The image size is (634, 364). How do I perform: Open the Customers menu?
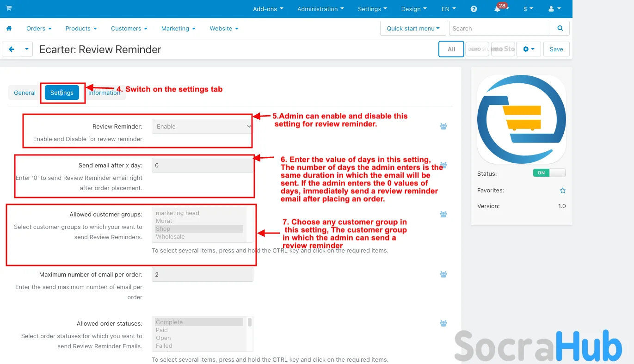[129, 28]
